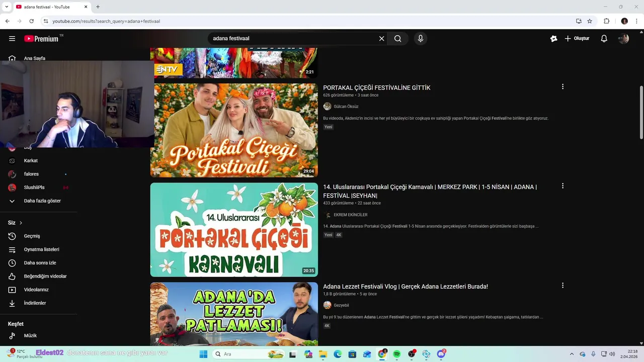Clear the search box with the X
The width and height of the screenshot is (644, 362).
pyautogui.click(x=381, y=39)
